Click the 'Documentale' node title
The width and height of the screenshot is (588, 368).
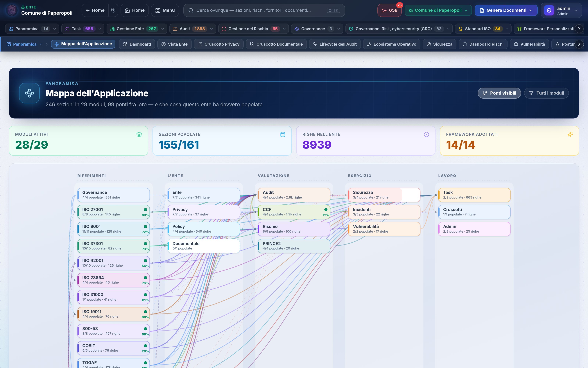tap(186, 243)
